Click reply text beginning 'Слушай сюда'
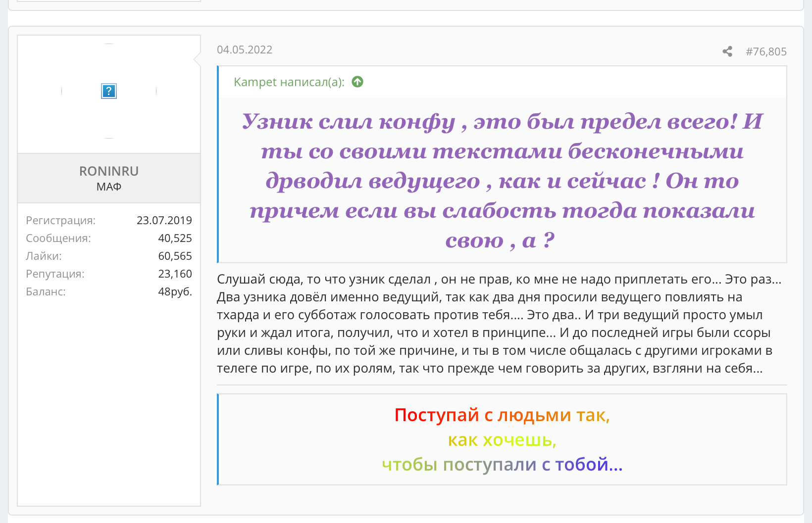The image size is (812, 523). click(x=500, y=324)
